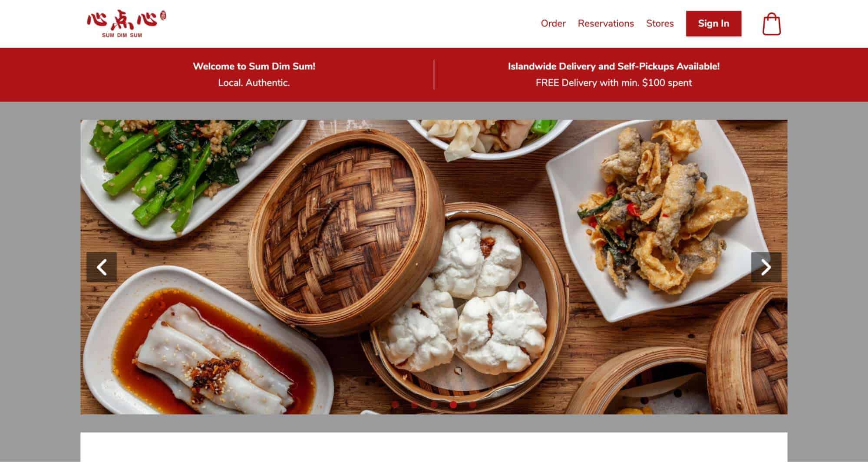Click the Sum Dim Sum logo
The height and width of the screenshot is (462, 868).
pos(126,24)
